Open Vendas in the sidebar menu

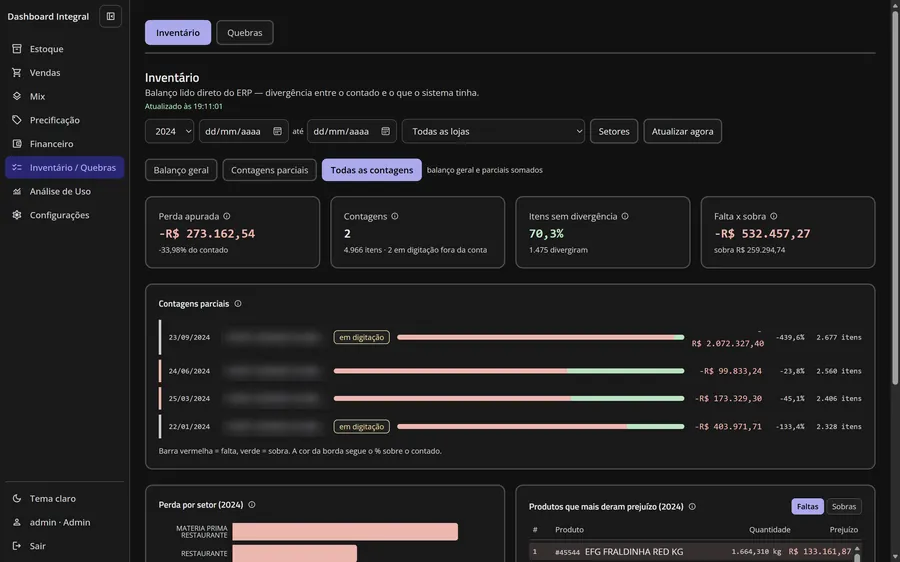coord(64,72)
